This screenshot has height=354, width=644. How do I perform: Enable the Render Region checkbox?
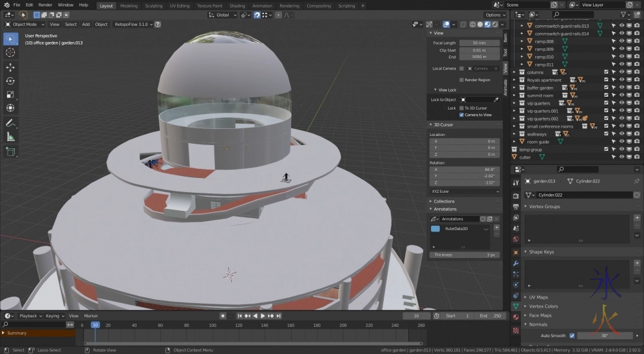tap(461, 80)
